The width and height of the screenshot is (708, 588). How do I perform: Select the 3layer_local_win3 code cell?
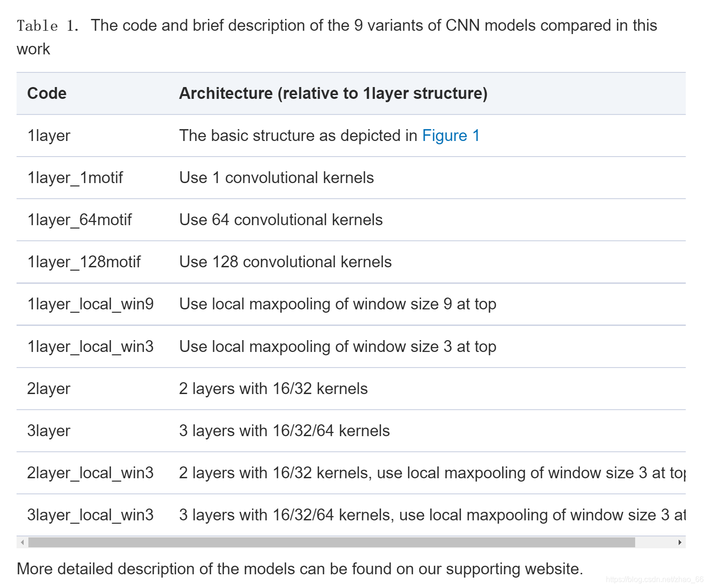tap(90, 515)
